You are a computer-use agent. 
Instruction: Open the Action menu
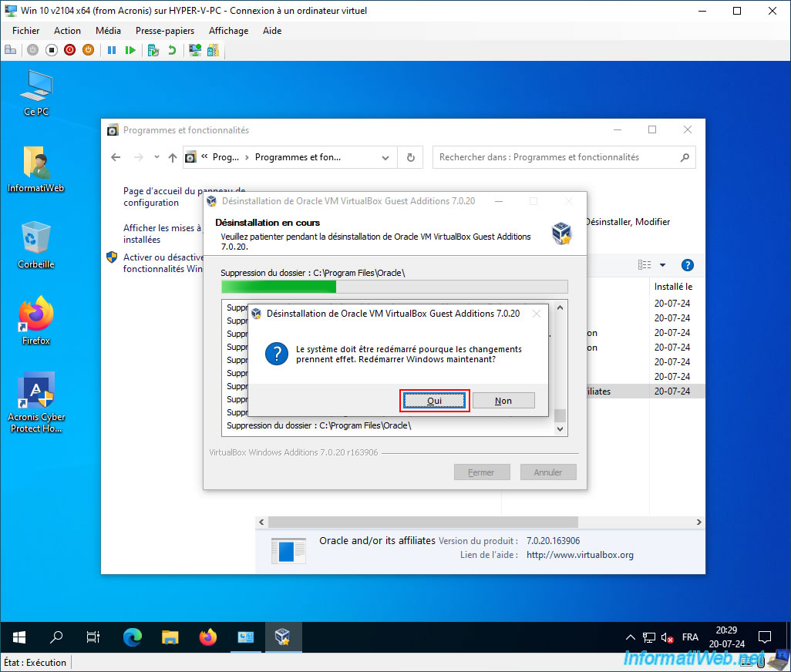pyautogui.click(x=67, y=31)
